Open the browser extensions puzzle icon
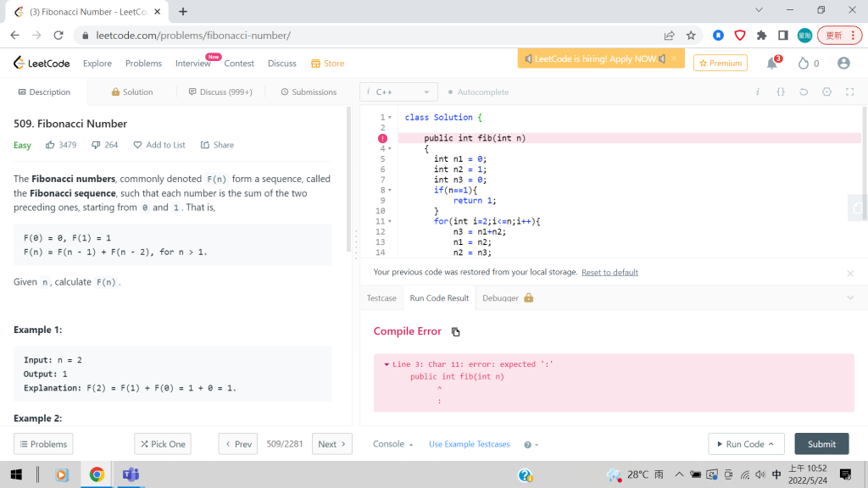Viewport: 868px width, 488px height. click(x=762, y=36)
